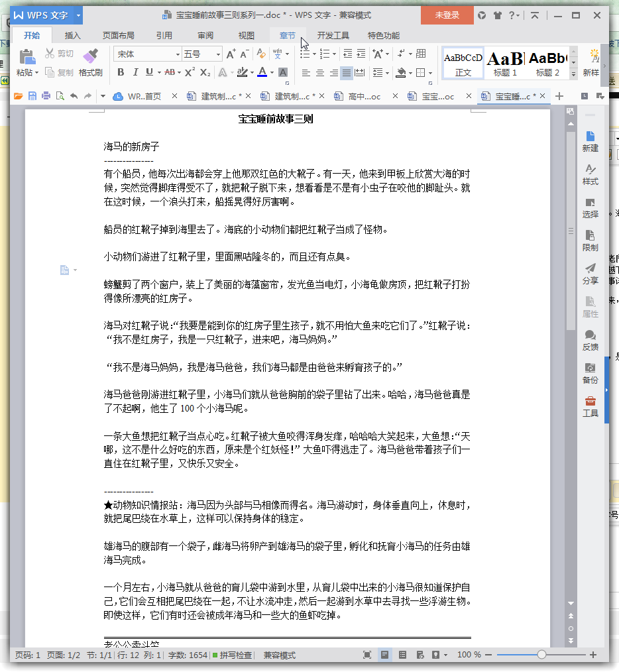Screen dimensions: 619x672
Task: Click the font color A swatch
Action: 262,72
